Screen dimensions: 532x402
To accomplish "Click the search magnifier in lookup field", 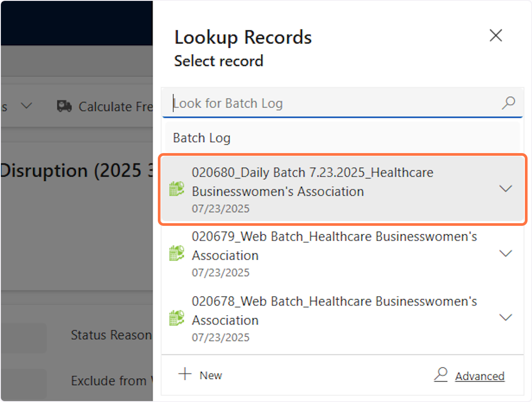I will pyautogui.click(x=508, y=103).
